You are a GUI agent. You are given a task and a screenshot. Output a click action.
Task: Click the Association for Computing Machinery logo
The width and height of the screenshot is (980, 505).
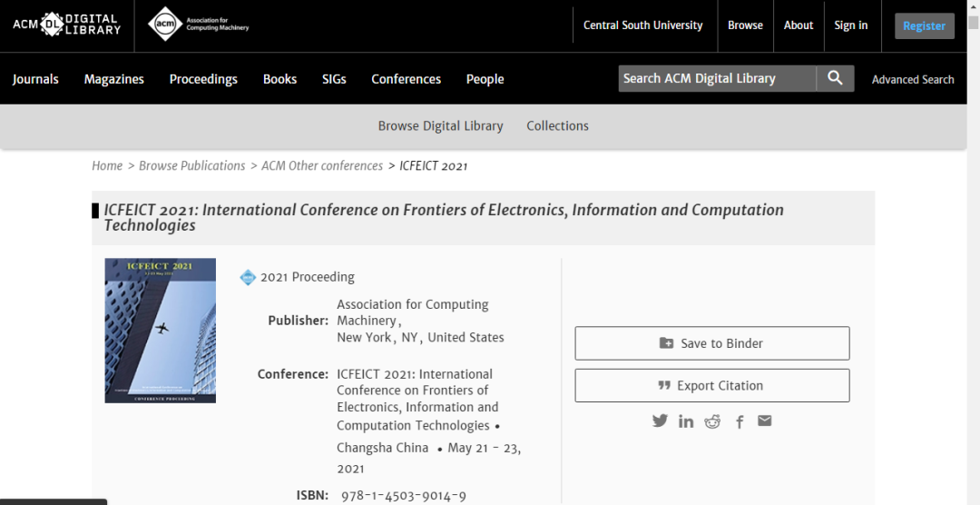click(x=199, y=25)
